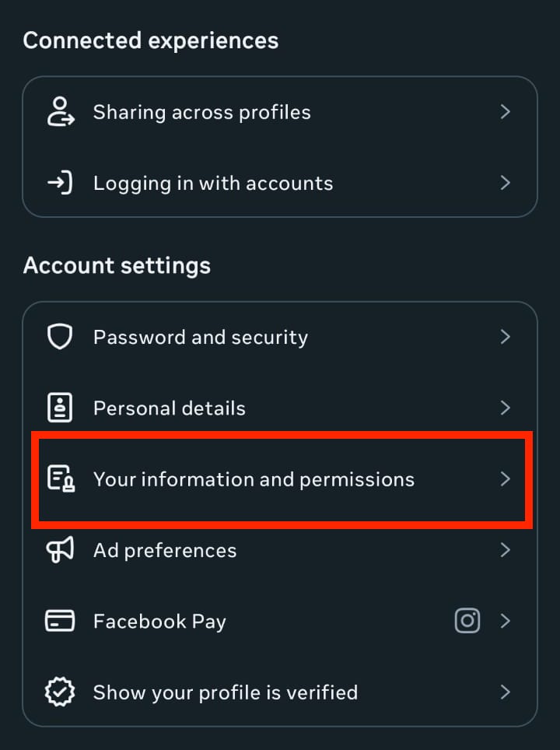Viewport: 560px width, 750px height.
Task: Open the Ad preferences settings
Action: pos(165,551)
